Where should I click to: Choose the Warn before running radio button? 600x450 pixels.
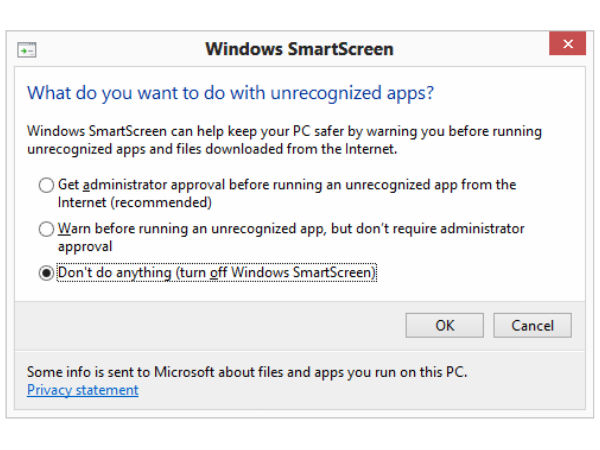(x=46, y=229)
